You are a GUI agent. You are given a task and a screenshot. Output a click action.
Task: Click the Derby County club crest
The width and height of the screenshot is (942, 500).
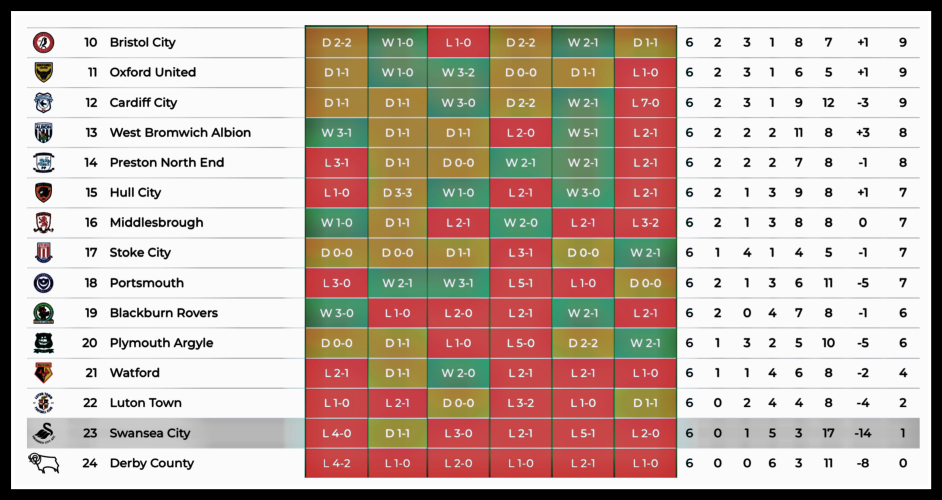(x=44, y=463)
